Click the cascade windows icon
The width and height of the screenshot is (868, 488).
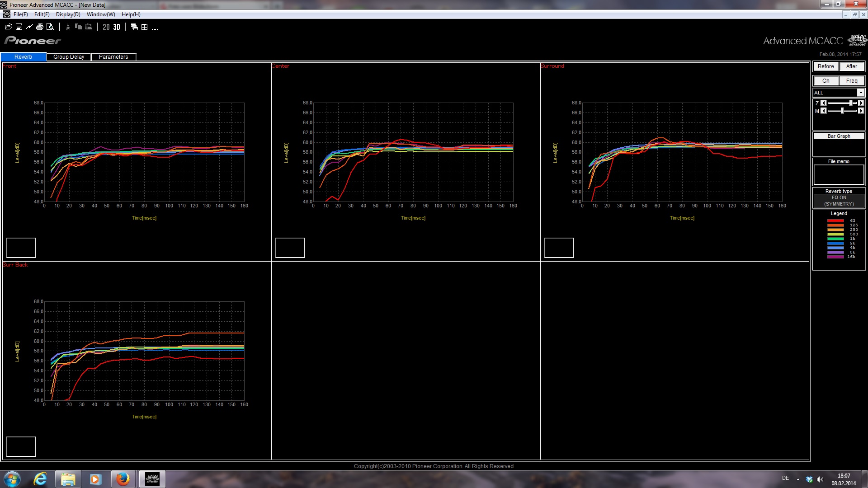[134, 27]
